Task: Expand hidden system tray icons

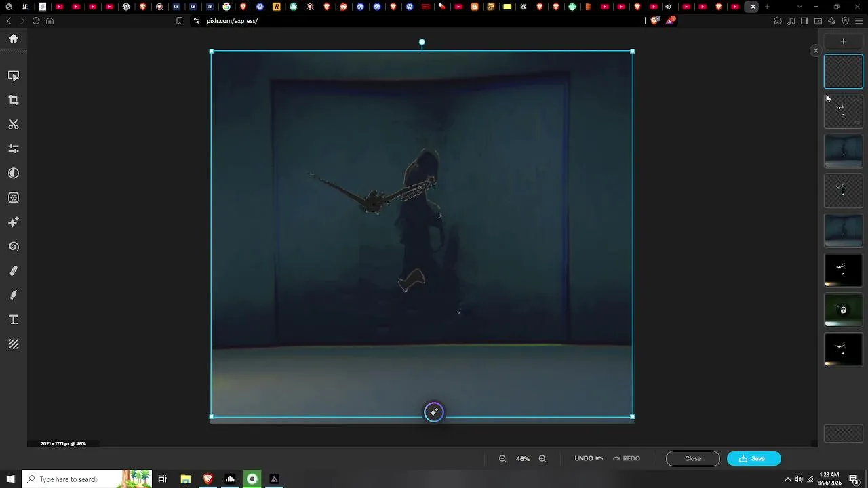Action: click(787, 479)
